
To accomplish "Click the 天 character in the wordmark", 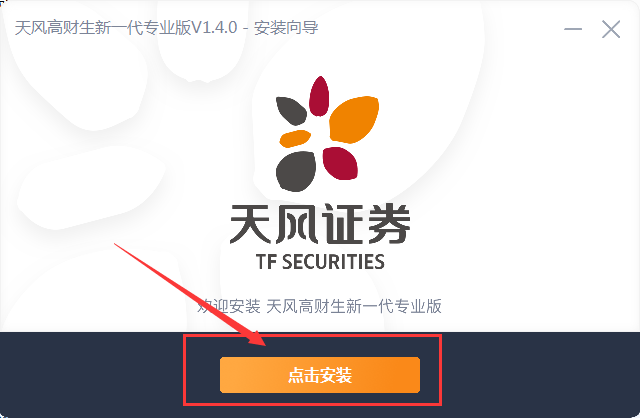I will pos(251,224).
